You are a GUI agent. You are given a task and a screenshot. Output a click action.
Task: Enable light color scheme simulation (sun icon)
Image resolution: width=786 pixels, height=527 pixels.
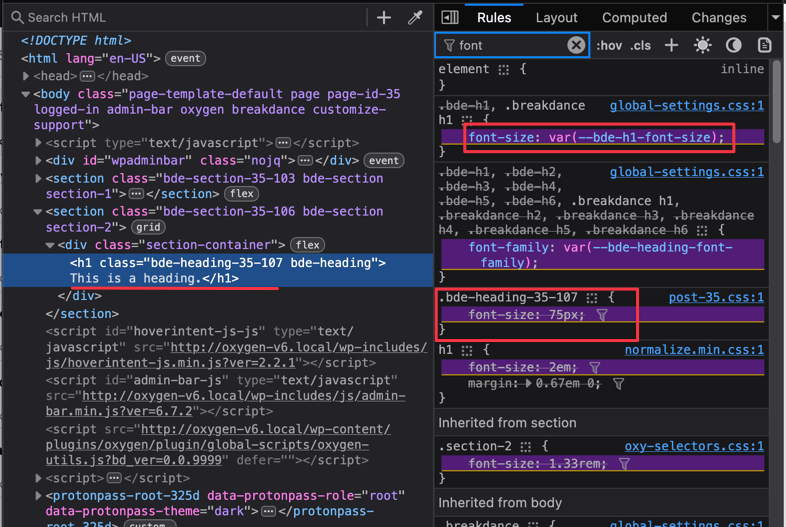[703, 45]
